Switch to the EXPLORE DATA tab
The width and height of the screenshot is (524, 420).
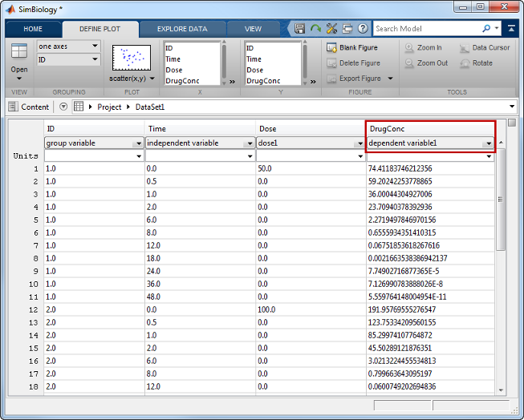pos(181,29)
